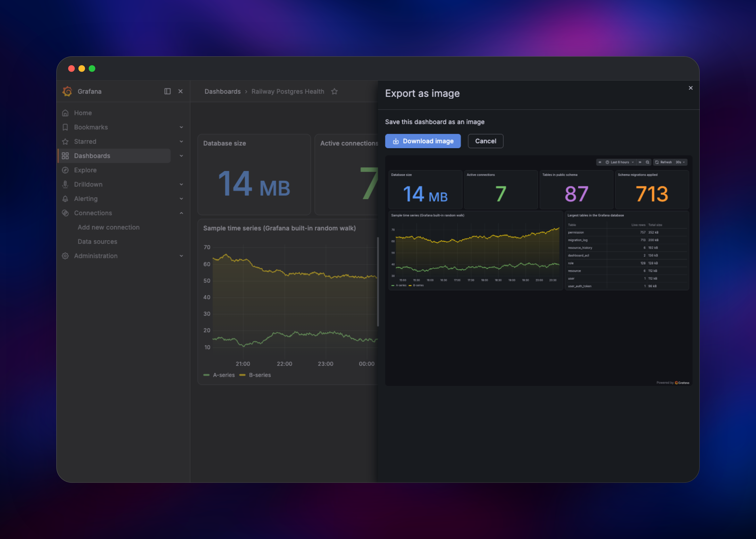Screen dimensions: 756x539
Task: Open Add new connection
Action: tap(109, 227)
